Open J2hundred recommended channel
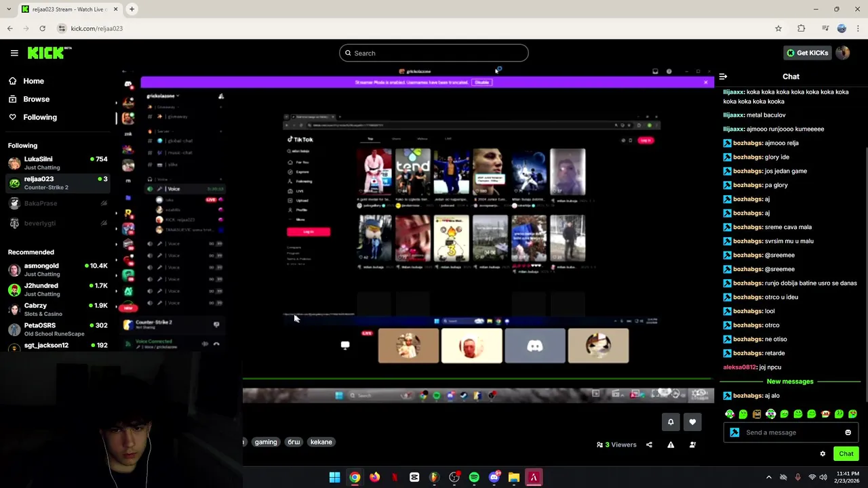The image size is (868, 488). [x=58, y=289]
